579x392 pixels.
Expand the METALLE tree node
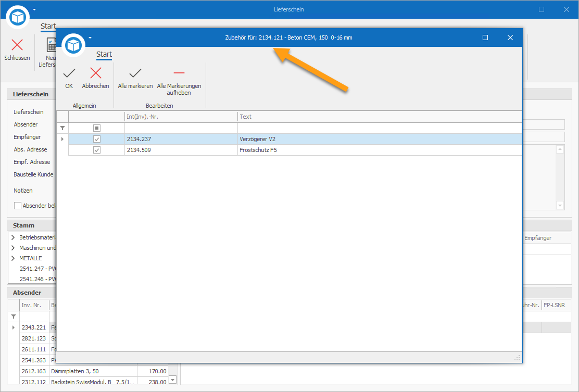coord(13,258)
